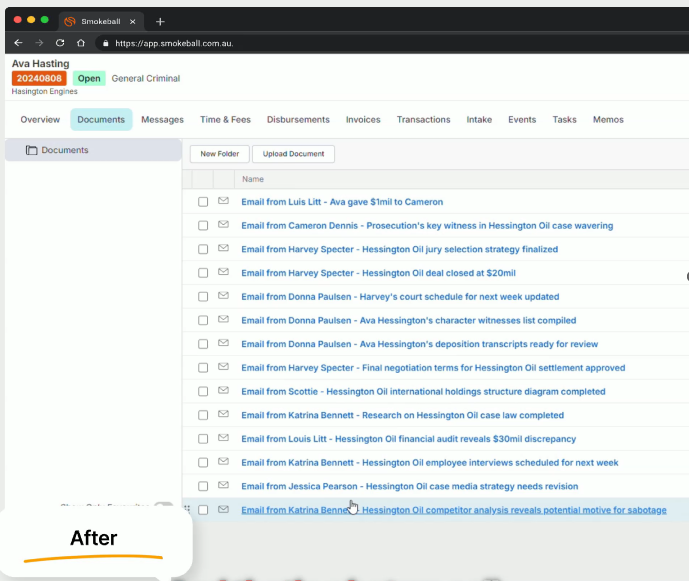
Task: Click the site lock icon in address bar
Action: pos(104,43)
